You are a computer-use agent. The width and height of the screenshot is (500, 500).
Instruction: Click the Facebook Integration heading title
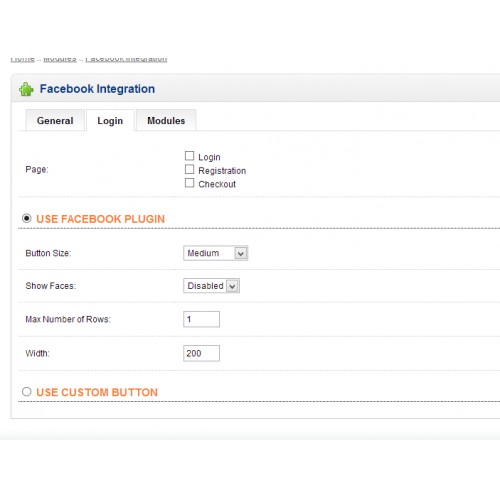click(x=97, y=89)
